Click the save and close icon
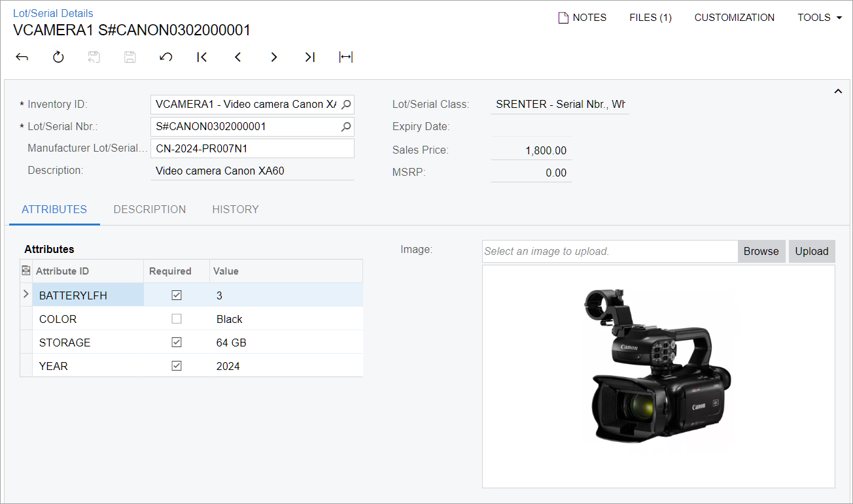The width and height of the screenshot is (853, 504). click(x=94, y=57)
